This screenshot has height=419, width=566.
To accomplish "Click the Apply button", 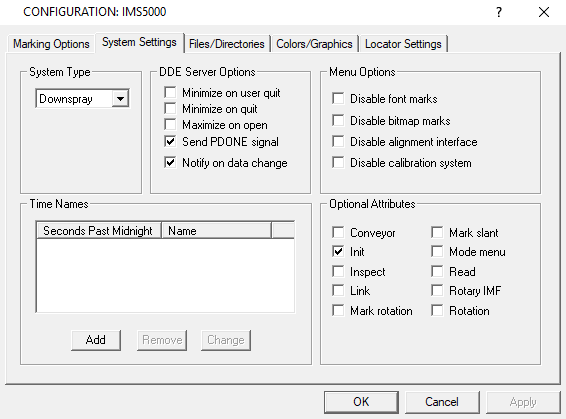I will click(523, 402).
